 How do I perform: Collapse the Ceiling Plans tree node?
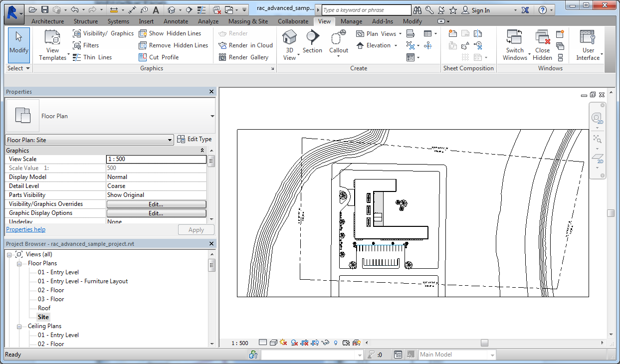19,326
